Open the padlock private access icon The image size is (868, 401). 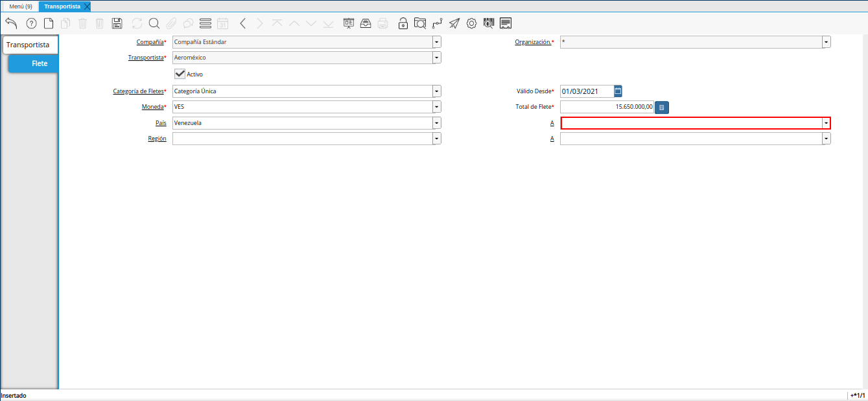point(403,23)
